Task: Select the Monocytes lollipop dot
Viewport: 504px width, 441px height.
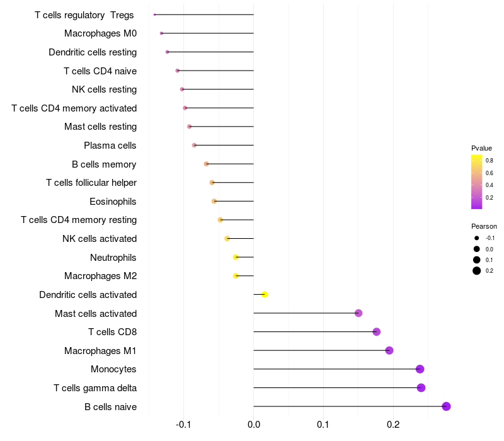Action: click(x=420, y=369)
